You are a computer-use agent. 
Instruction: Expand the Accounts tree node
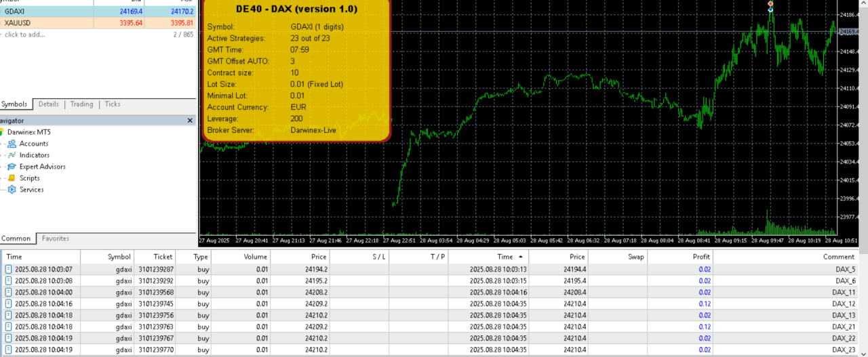(2, 144)
